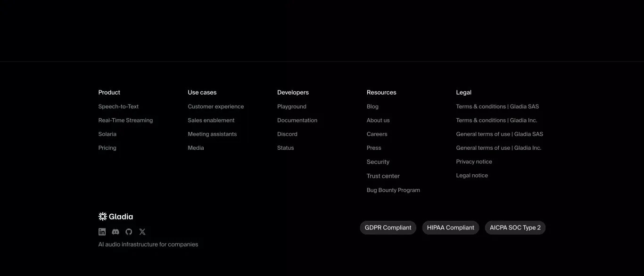View General terms of use Gladia SAS
The image size is (644, 276).
pyautogui.click(x=499, y=134)
